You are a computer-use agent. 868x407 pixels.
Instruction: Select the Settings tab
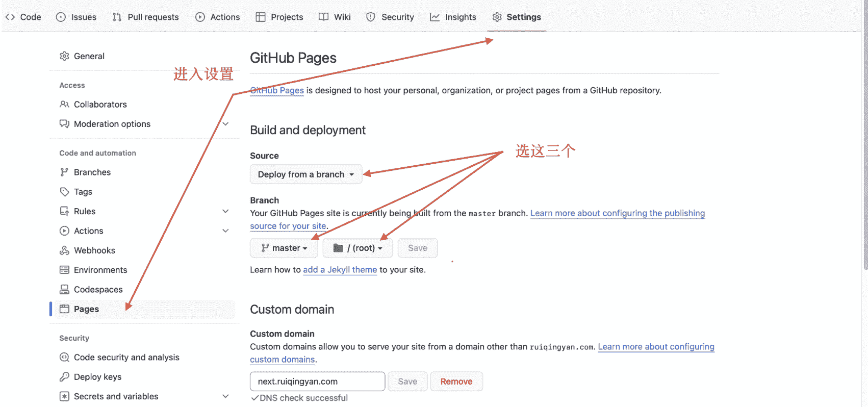(517, 17)
